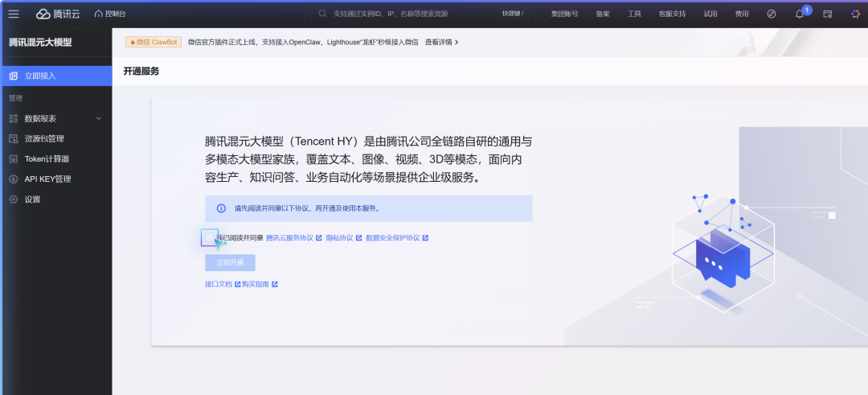Open the 费用 top menu
The image size is (868, 395).
[x=741, y=14]
